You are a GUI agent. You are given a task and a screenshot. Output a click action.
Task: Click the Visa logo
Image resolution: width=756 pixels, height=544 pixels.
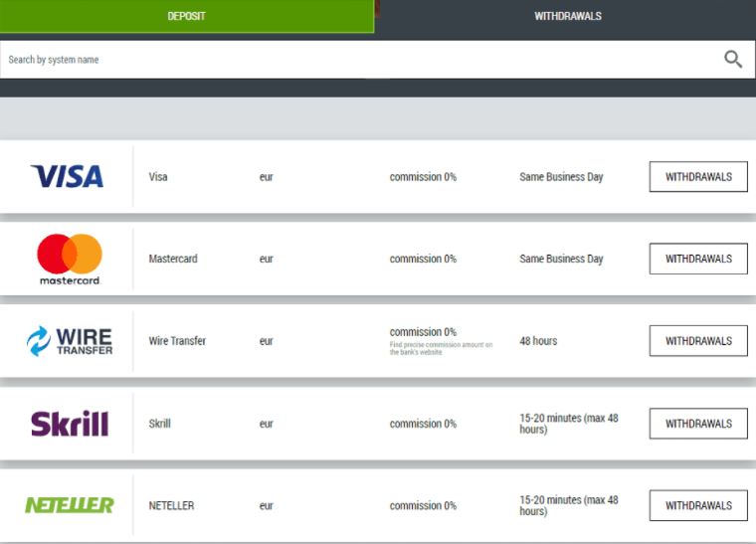tap(67, 176)
